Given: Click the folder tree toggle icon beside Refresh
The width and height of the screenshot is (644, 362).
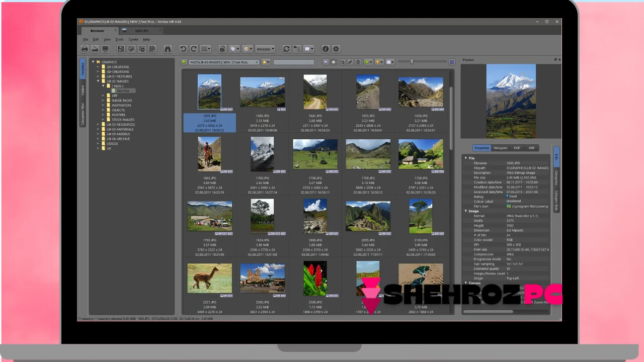Looking at the screenshot, I should click(297, 49).
